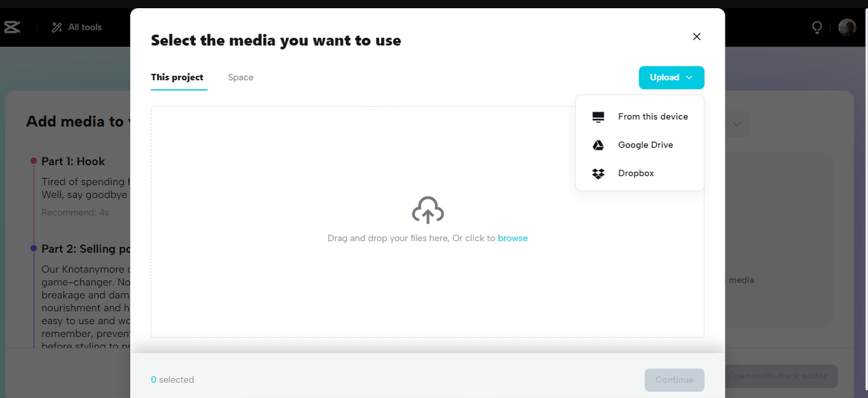This screenshot has height=398, width=868.
Task: Stay on the This project tab
Action: click(177, 77)
